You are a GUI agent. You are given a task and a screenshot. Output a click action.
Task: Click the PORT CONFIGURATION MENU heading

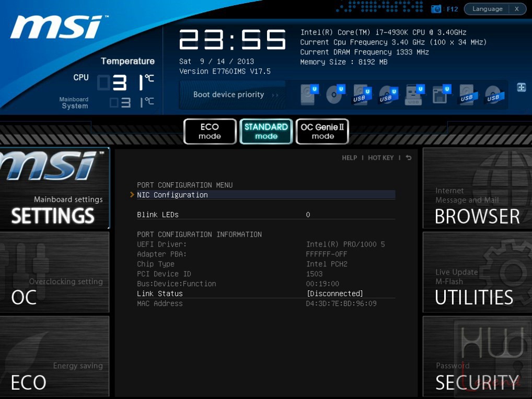(x=184, y=185)
